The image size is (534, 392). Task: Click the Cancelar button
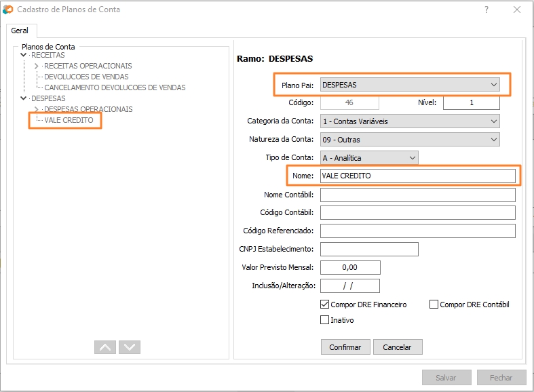coord(397,347)
